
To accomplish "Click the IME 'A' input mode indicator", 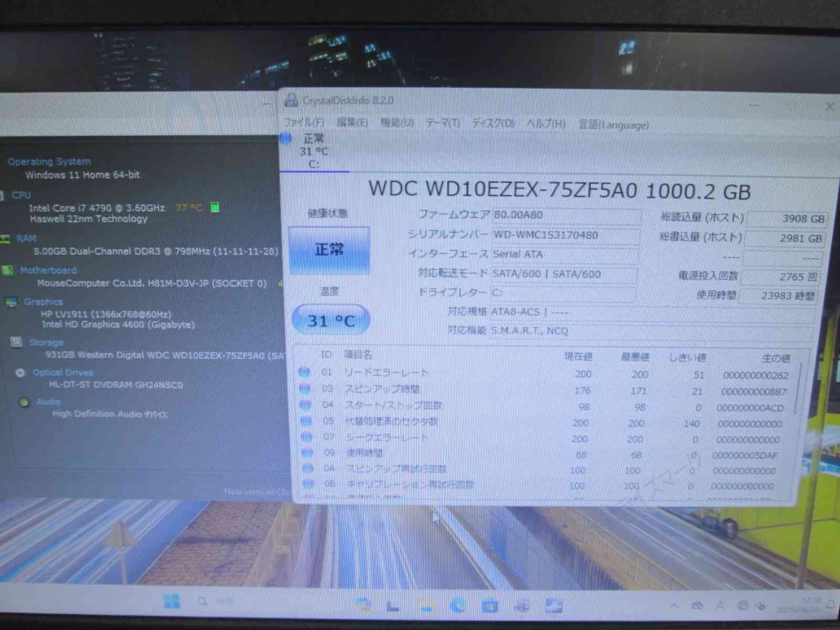I will [x=720, y=606].
